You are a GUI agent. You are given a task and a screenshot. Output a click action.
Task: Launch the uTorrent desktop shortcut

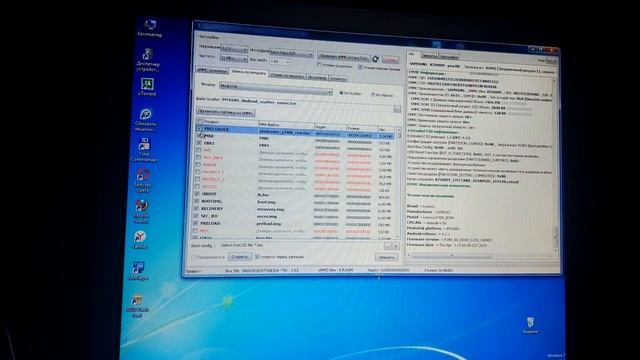tap(147, 87)
